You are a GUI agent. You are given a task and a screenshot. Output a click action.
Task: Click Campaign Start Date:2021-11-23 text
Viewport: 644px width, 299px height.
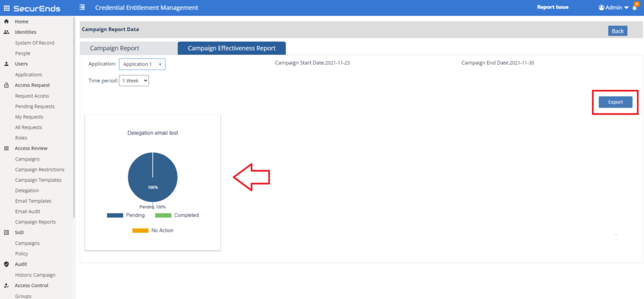[312, 63]
